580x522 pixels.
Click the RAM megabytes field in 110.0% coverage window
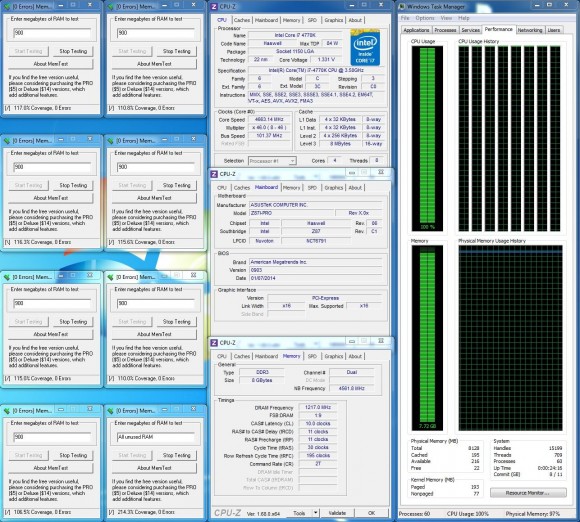click(x=155, y=303)
